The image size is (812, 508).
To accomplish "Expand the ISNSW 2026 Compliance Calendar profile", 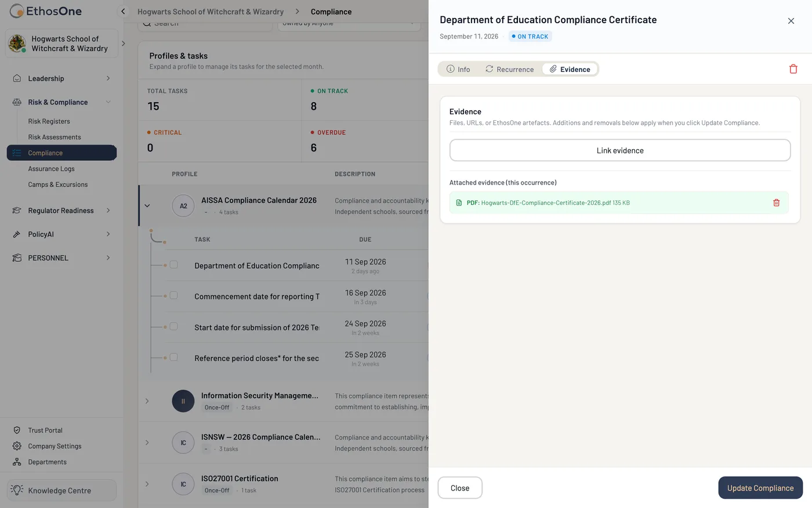I will coord(147,442).
